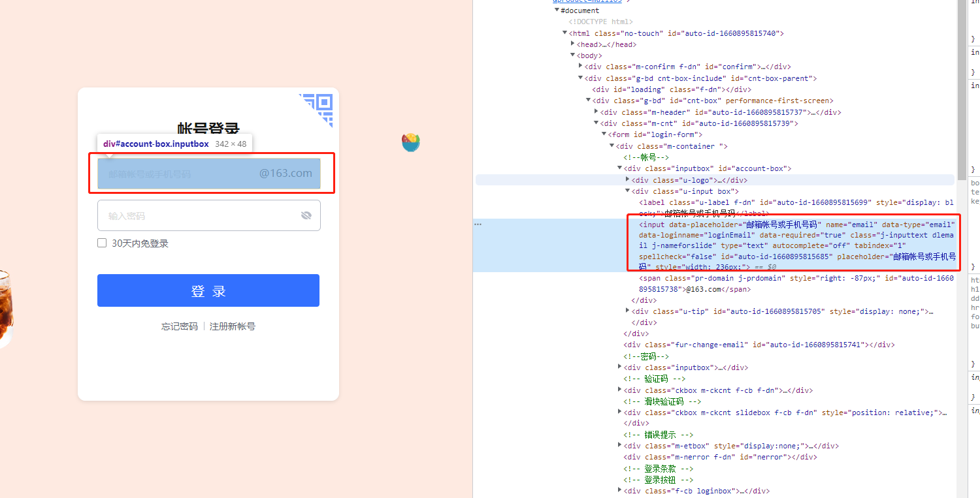980x498 pixels.
Task: Select the highlighted input name="email" node
Action: click(x=797, y=245)
